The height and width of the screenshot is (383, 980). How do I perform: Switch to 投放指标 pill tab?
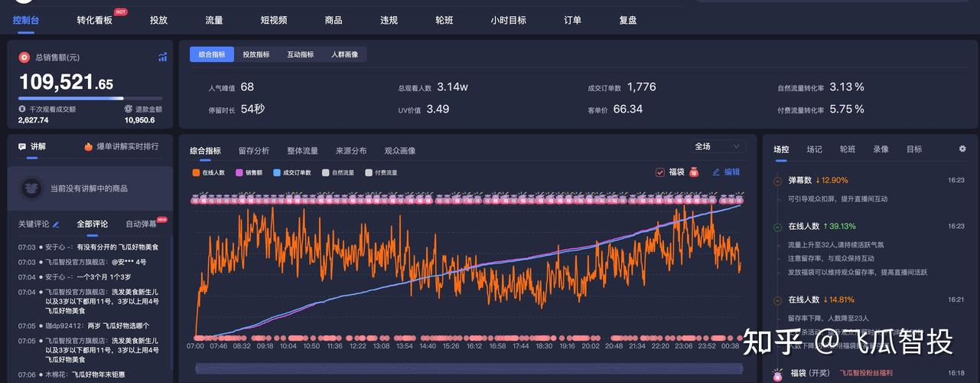pos(256,54)
